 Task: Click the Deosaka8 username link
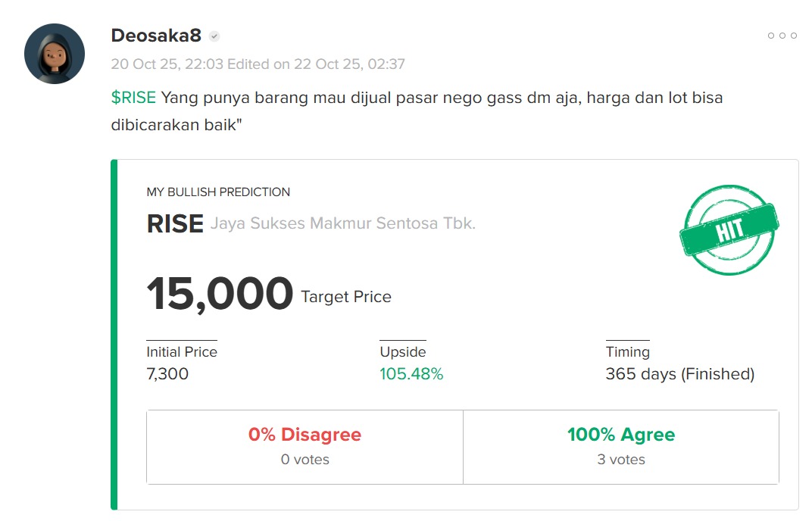[155, 34]
